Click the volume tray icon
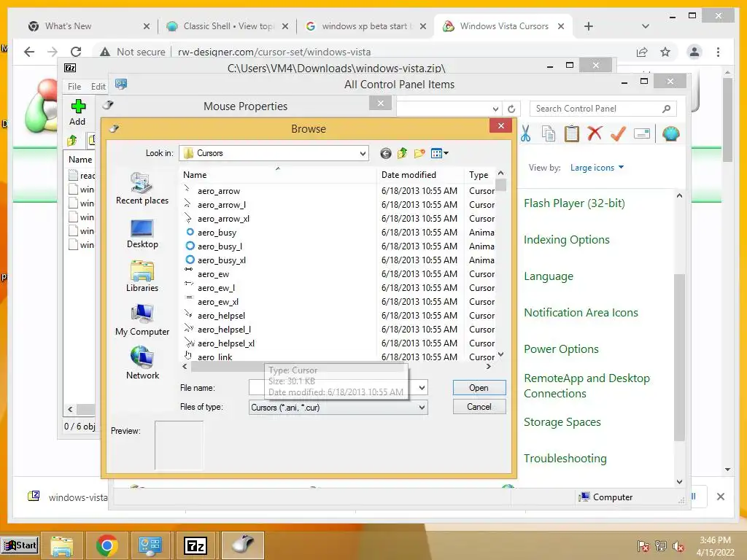Image resolution: width=747 pixels, height=560 pixels. click(678, 546)
